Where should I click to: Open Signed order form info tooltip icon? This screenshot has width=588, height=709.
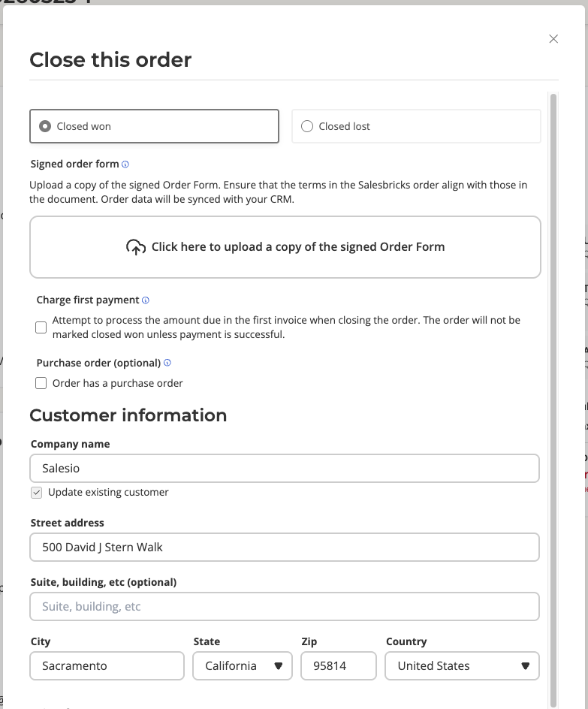tap(125, 164)
